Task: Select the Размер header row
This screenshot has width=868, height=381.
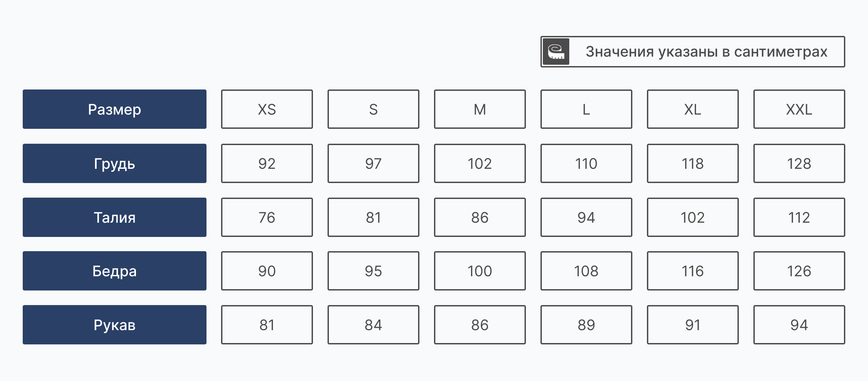Action: 114,109
